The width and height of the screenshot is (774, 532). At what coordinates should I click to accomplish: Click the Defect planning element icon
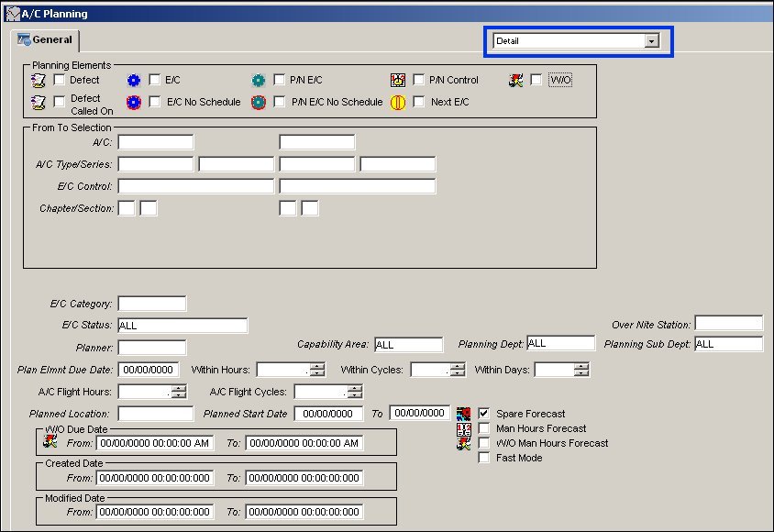(x=38, y=80)
